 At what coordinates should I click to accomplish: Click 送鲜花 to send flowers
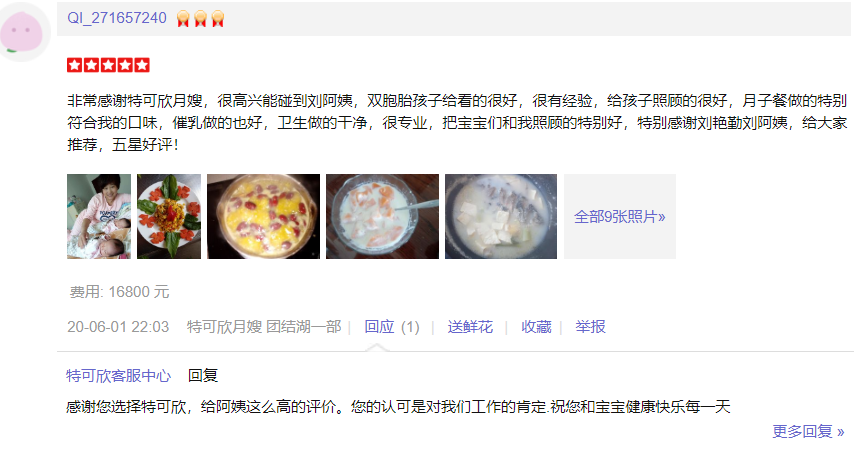[470, 327]
